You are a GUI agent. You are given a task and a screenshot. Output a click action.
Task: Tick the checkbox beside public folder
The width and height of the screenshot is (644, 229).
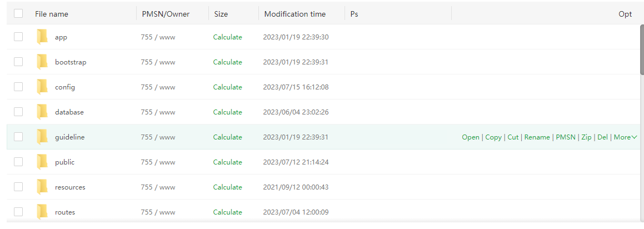(18, 162)
